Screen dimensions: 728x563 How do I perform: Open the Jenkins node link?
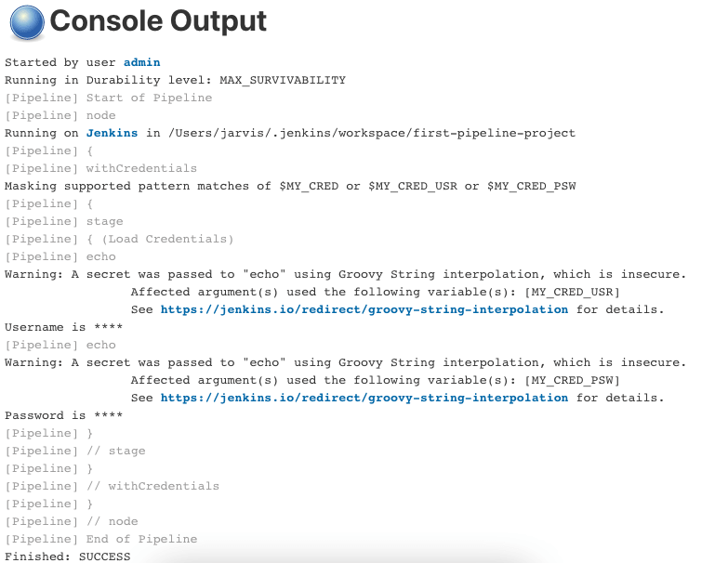click(x=112, y=133)
